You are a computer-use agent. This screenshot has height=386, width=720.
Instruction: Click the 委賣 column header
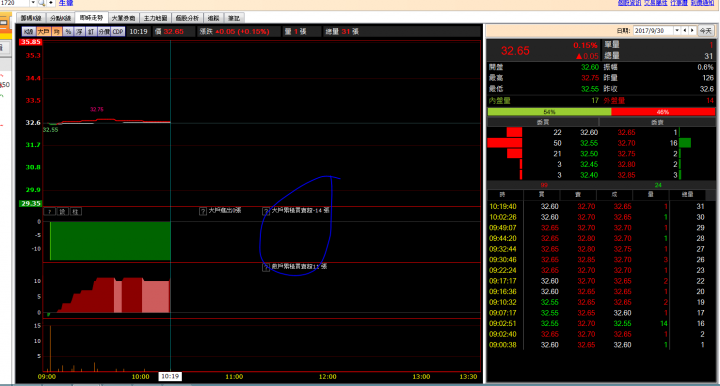[658, 123]
